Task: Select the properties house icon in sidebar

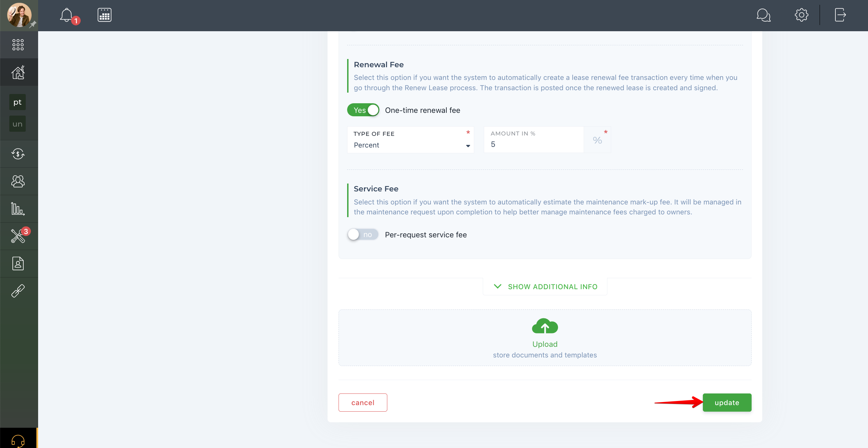Action: (x=18, y=72)
